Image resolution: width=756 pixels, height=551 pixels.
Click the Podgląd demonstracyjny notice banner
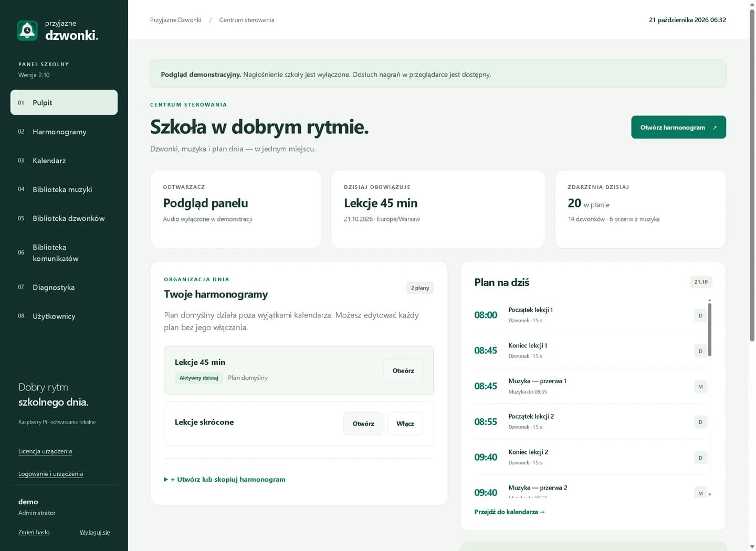[x=438, y=74]
